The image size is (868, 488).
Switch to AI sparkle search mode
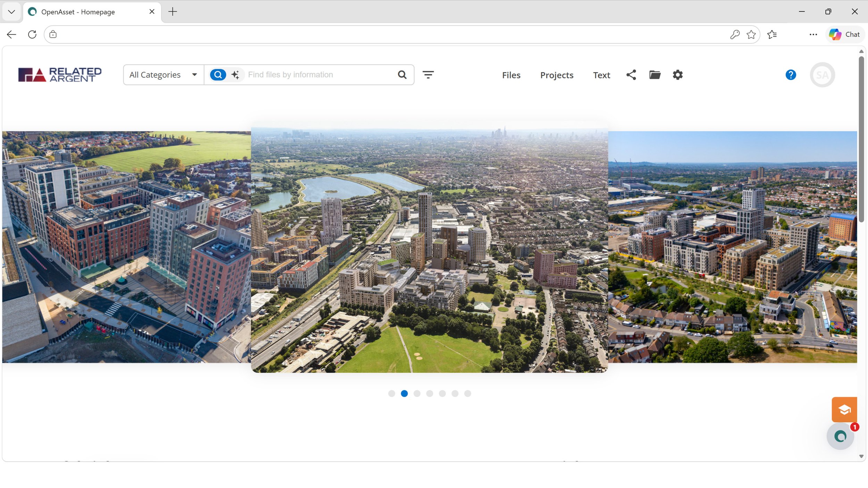235,75
